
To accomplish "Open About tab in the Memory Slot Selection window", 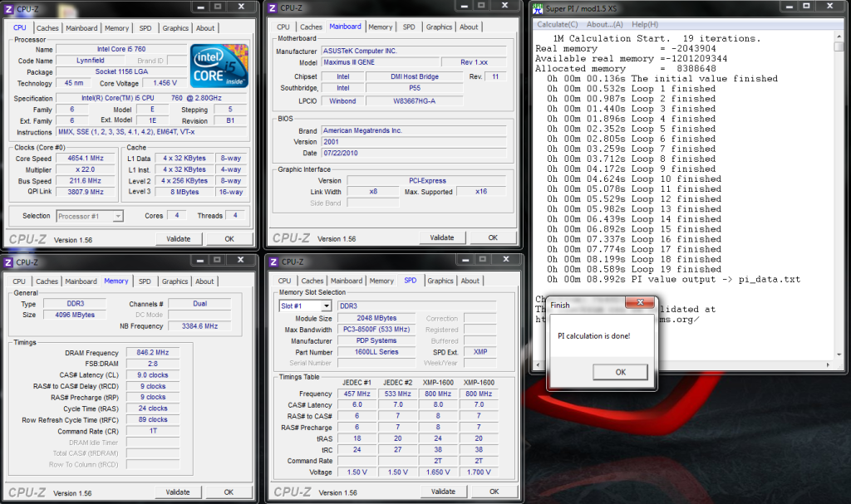I will tap(470, 281).
